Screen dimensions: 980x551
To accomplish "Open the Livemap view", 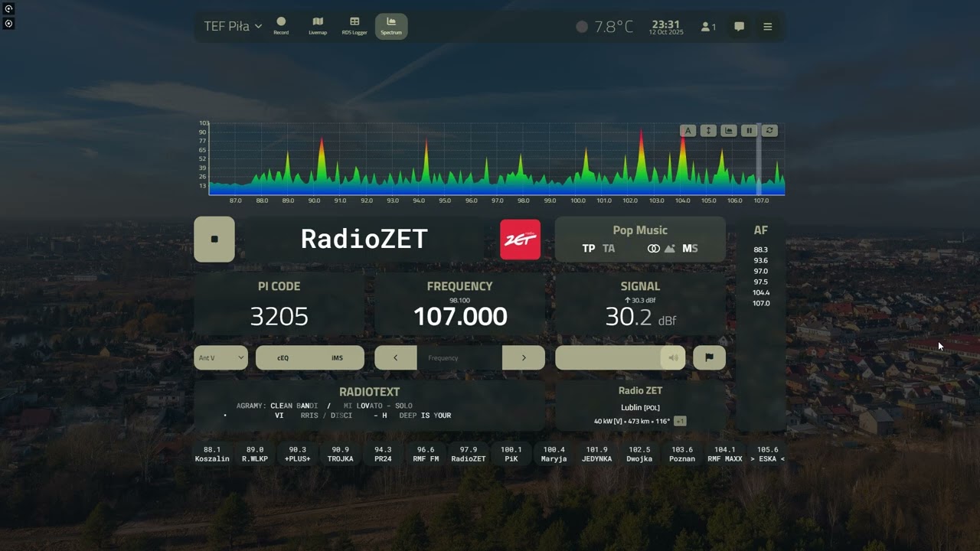I will [318, 26].
